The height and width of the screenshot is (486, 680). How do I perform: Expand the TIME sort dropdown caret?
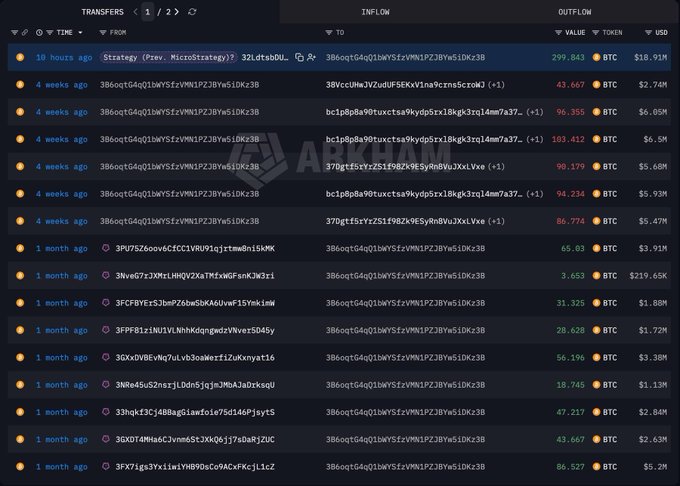click(x=80, y=33)
